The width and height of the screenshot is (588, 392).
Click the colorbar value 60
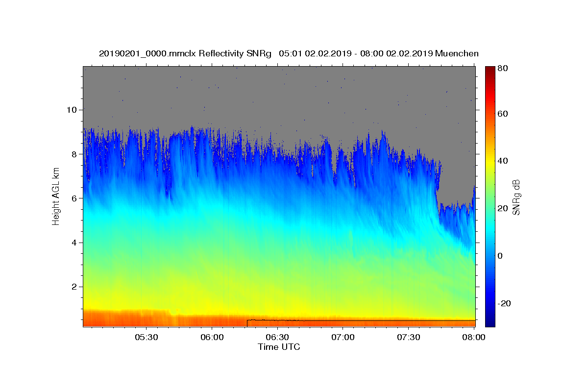[x=503, y=114]
